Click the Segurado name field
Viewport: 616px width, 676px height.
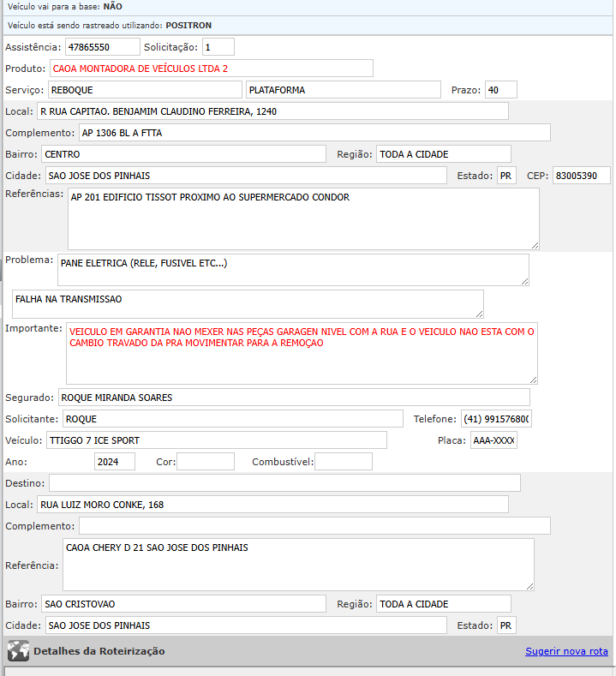tap(294, 398)
